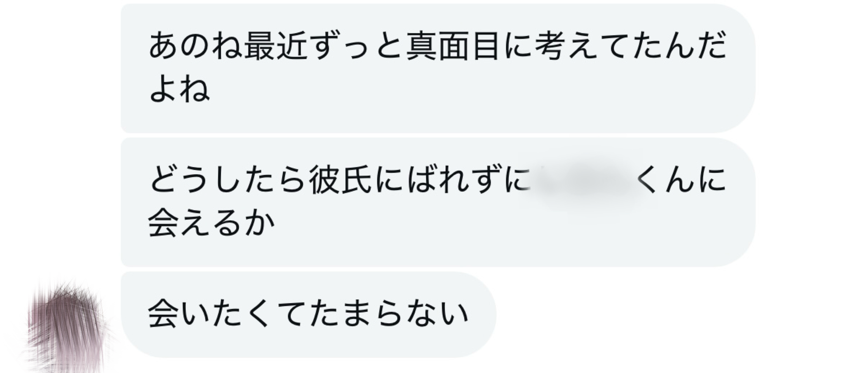This screenshot has width=868, height=373.
Task: Select the message beginning with どうしたら彼氏に
Action: pyautogui.click(x=438, y=203)
